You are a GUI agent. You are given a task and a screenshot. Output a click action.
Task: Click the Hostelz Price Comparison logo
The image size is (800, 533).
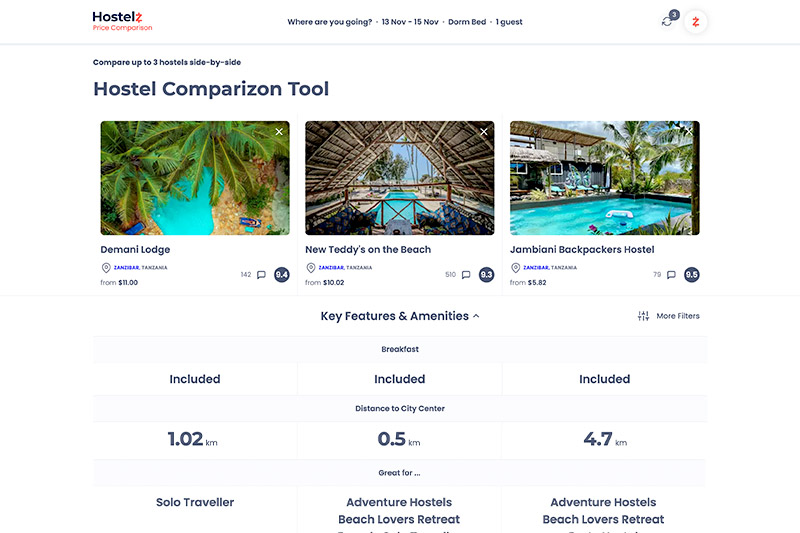tap(122, 21)
